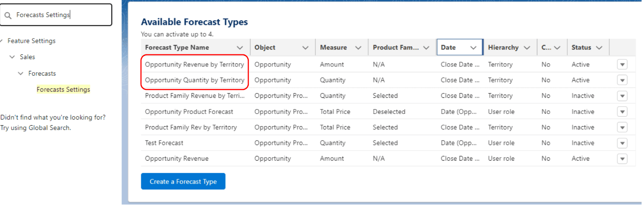Open the Measure column header menu chevron
The width and height of the screenshot is (644, 206).
click(x=358, y=48)
